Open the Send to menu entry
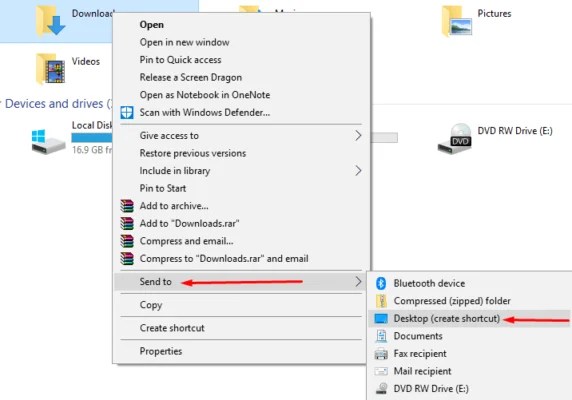 241,281
